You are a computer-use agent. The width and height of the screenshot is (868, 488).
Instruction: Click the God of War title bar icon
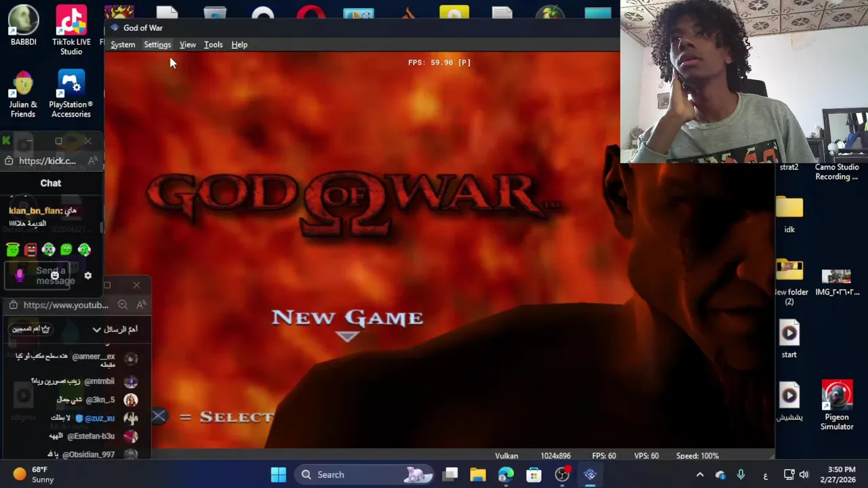coord(114,28)
